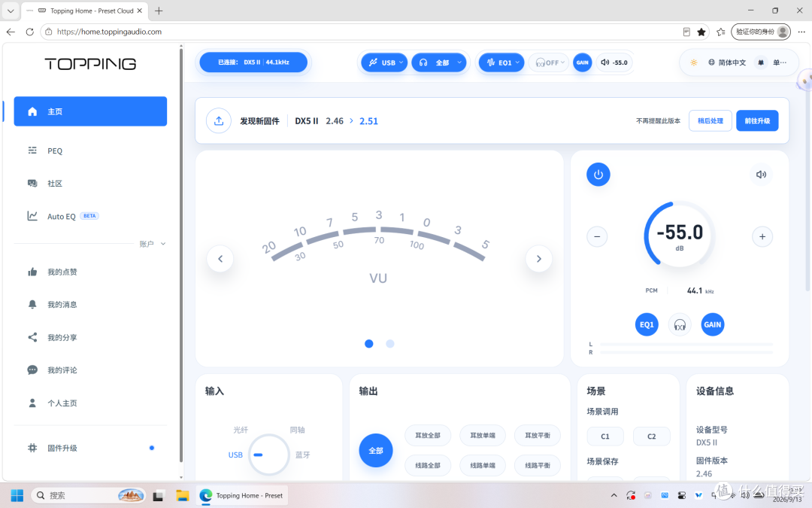
Task: Reload the page with refresh icon
Action: 29,32
